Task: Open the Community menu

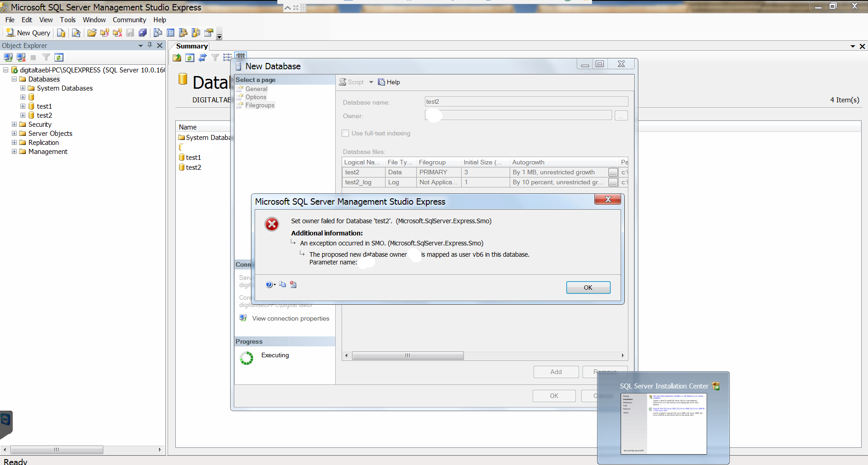Action: pyautogui.click(x=130, y=20)
